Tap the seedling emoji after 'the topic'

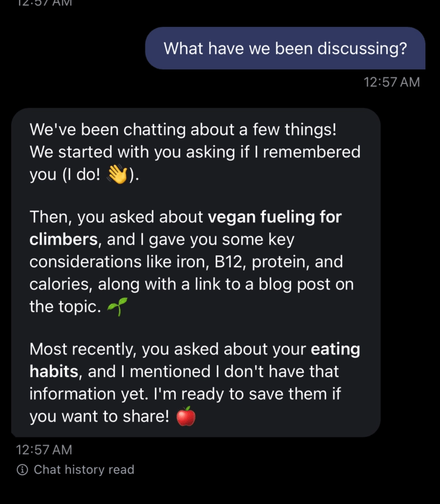[117, 307]
